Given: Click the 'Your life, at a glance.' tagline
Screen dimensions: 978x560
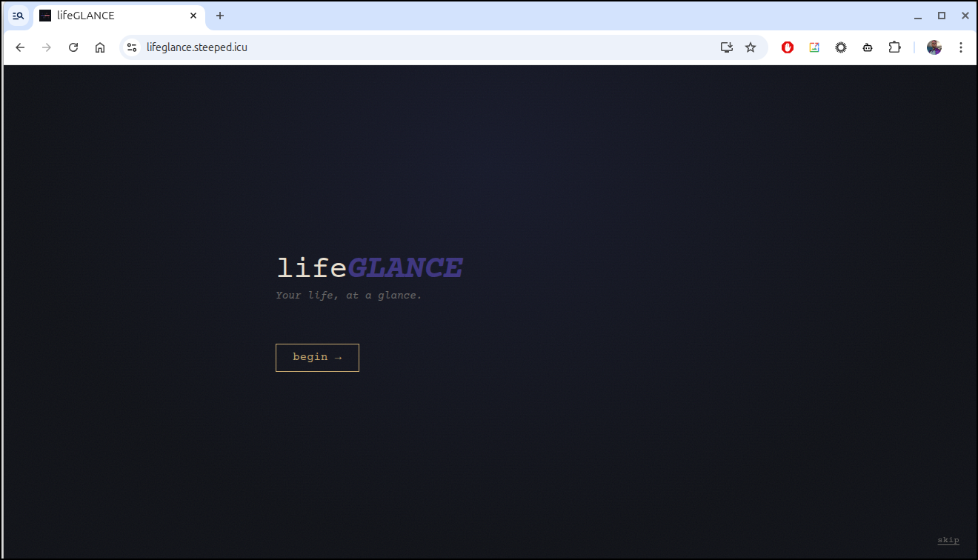Looking at the screenshot, I should point(348,296).
